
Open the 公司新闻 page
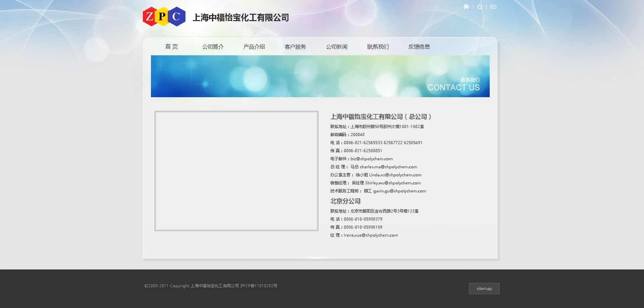336,47
